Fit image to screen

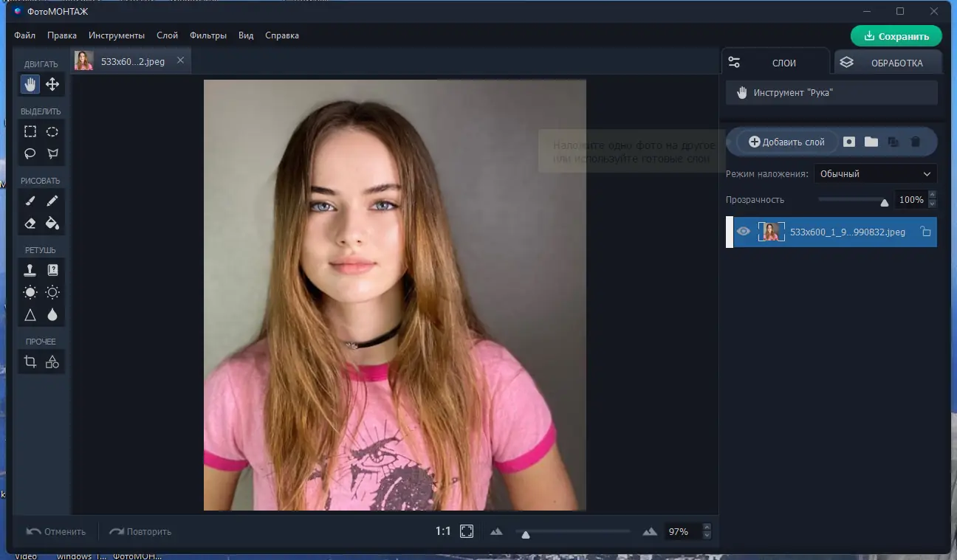467,531
